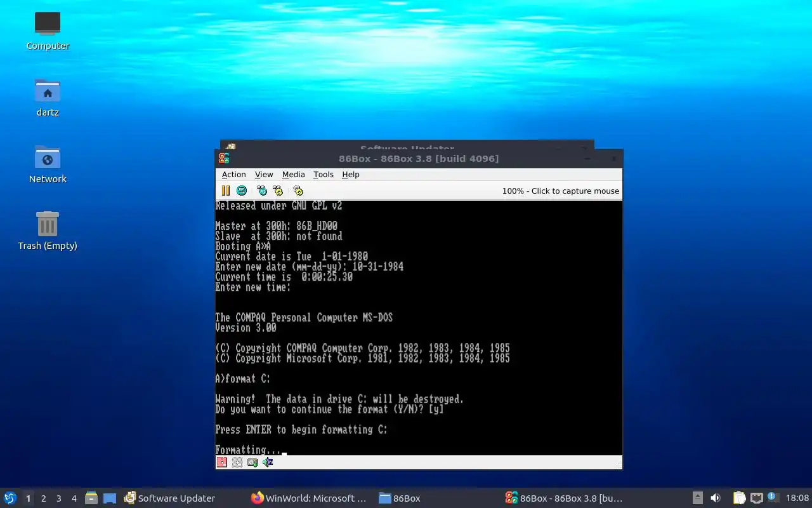The height and width of the screenshot is (508, 812).
Task: Click the empty second floppy drive status icon
Action: point(237,462)
